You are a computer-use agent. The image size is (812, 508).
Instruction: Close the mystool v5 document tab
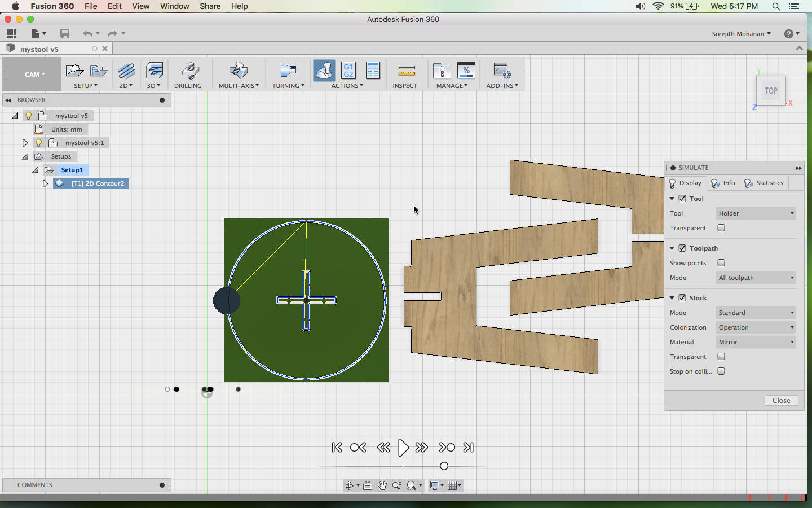click(x=104, y=49)
